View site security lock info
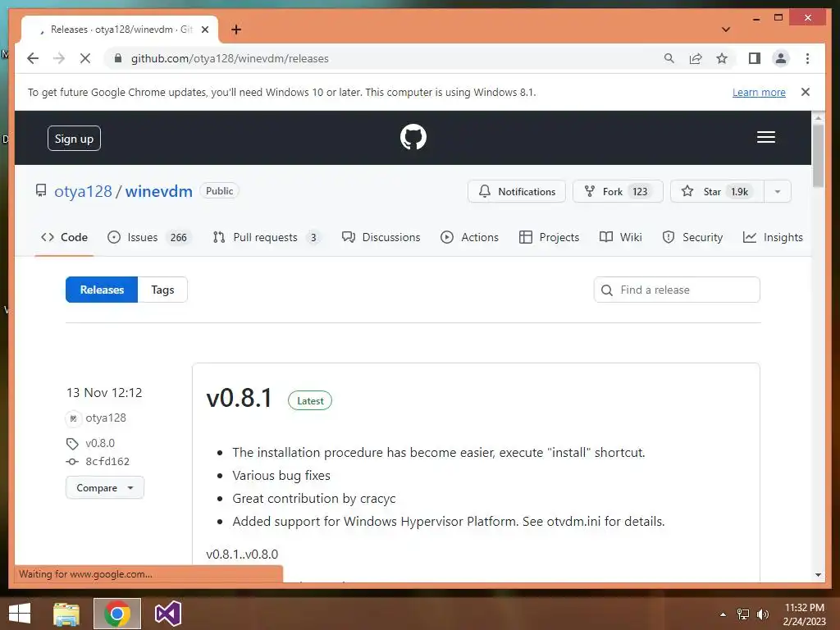The image size is (840, 630). coord(118,58)
